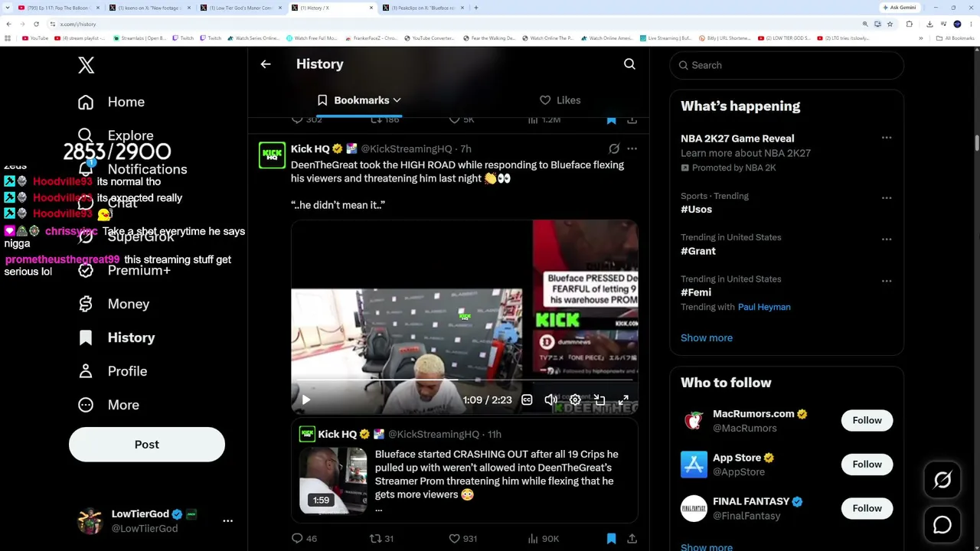Switch to Peakclips on X browser tab

423,8
